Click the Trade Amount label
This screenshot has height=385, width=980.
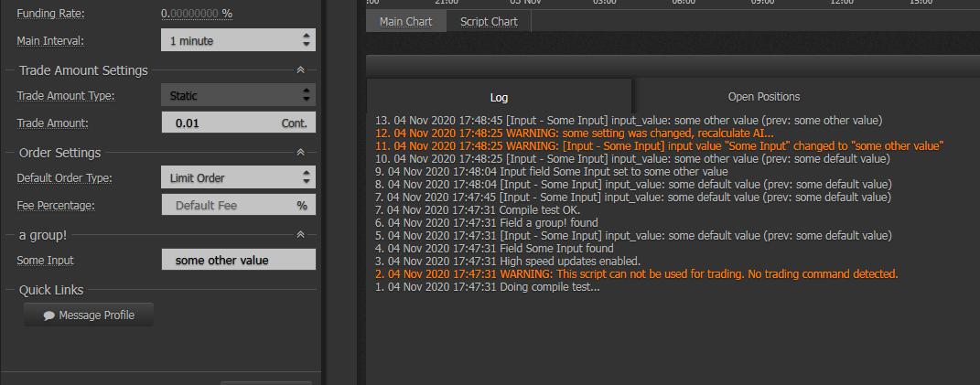52,123
